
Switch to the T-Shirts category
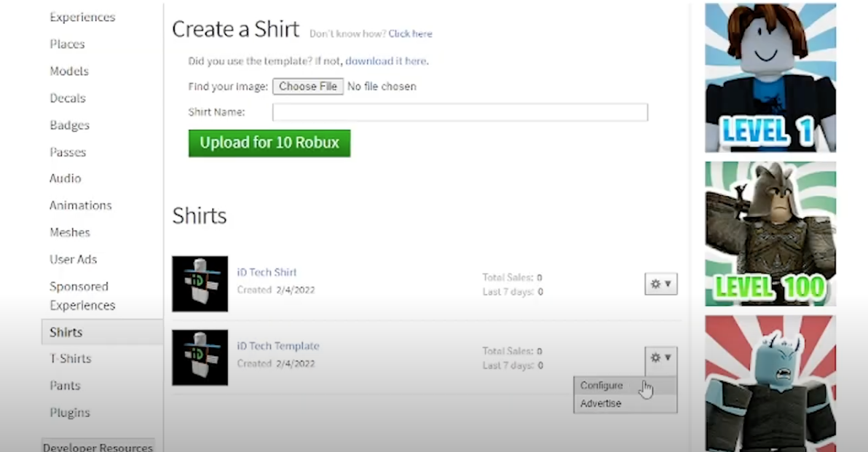[x=70, y=359]
